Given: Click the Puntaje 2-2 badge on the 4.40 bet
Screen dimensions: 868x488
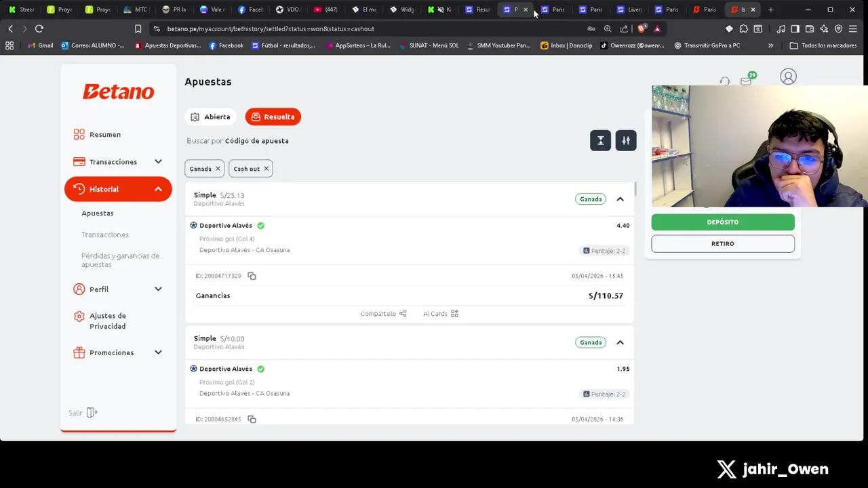Looking at the screenshot, I should coord(605,251).
